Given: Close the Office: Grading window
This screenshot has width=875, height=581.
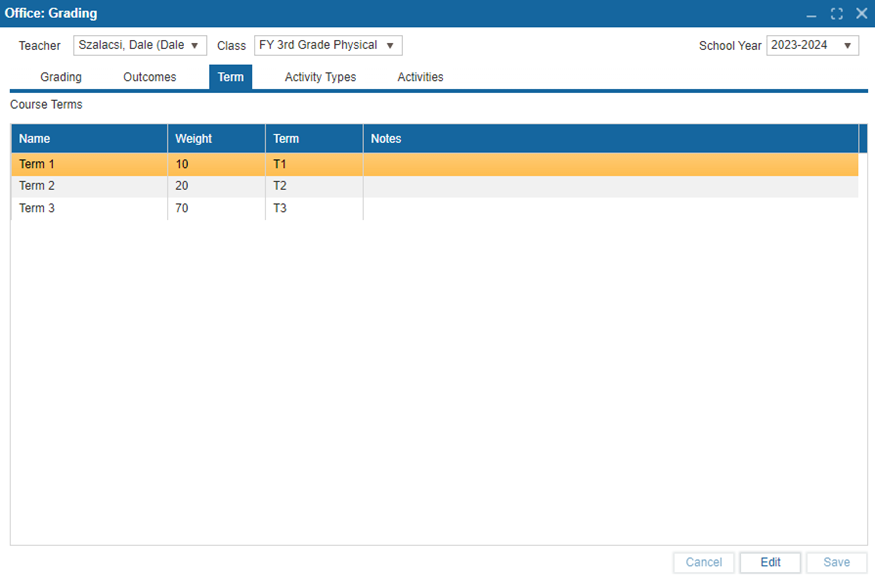Looking at the screenshot, I should 861,14.
